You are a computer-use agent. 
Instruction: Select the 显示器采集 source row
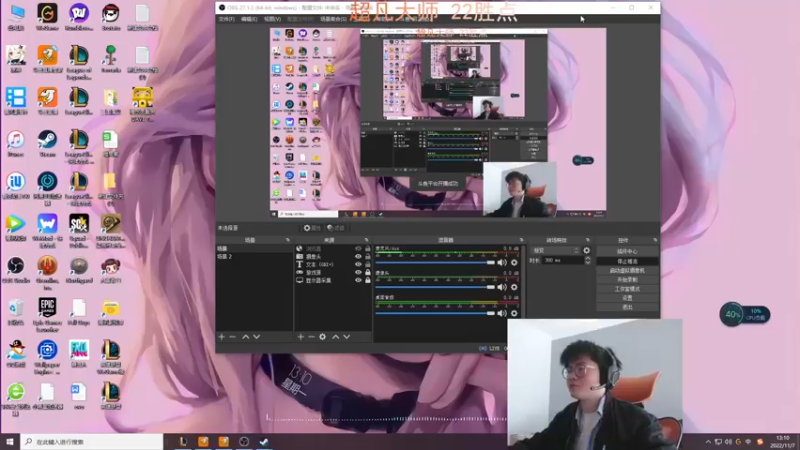click(333, 280)
